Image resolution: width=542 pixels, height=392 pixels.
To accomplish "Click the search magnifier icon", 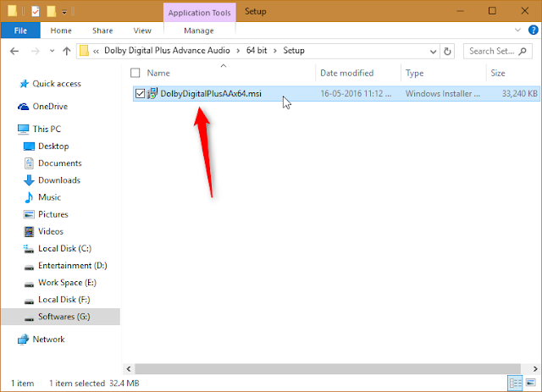I will click(x=523, y=51).
